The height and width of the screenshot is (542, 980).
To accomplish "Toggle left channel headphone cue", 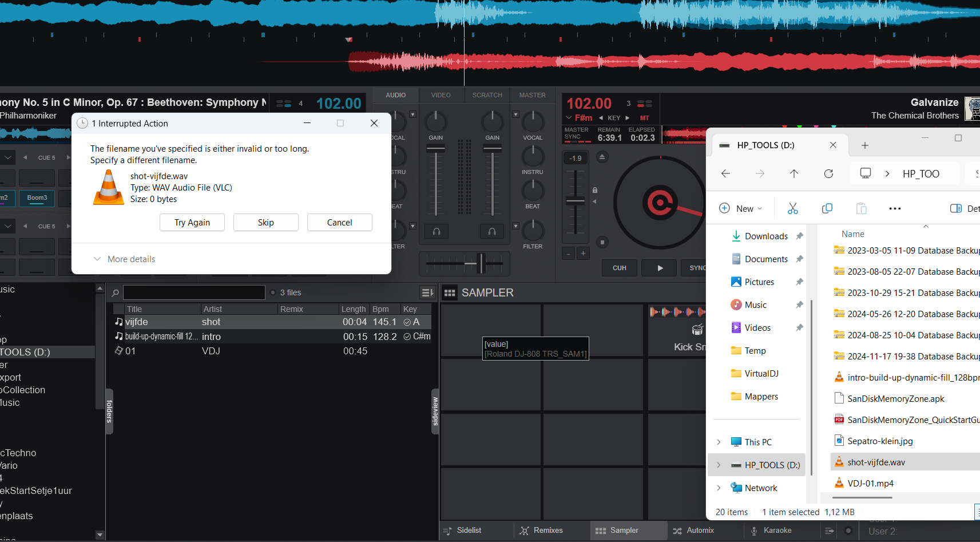I will (437, 231).
